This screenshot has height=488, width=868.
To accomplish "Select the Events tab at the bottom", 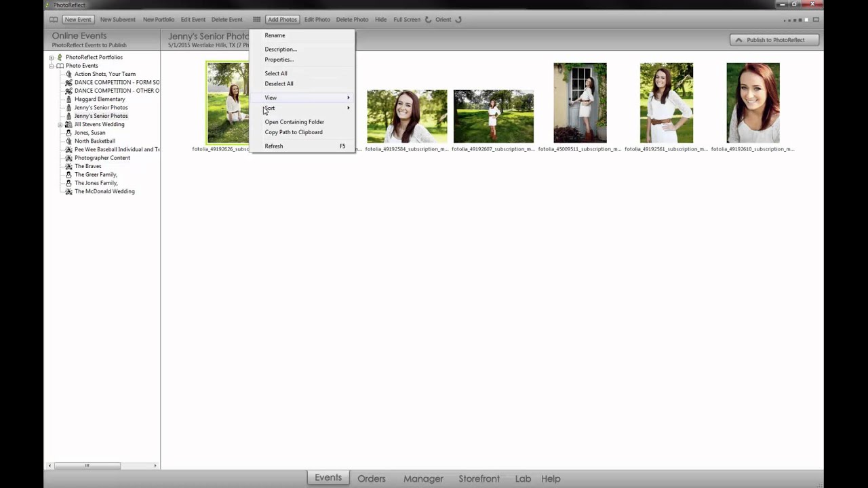I will click(328, 478).
